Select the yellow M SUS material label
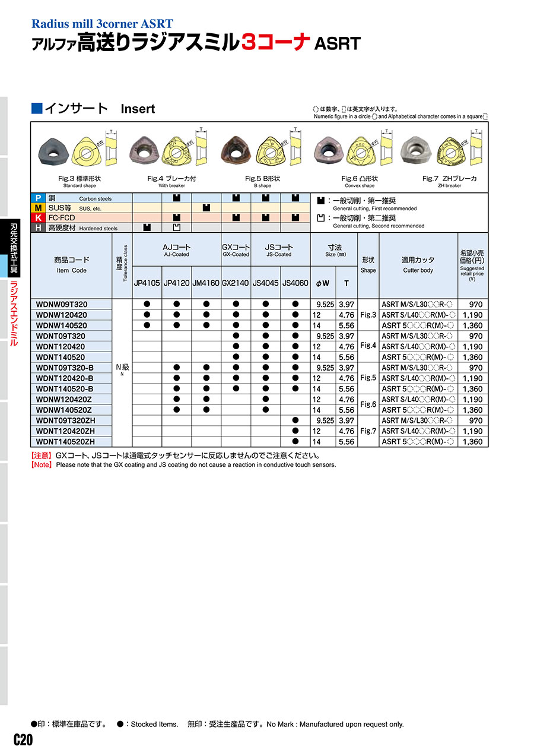 [37, 208]
